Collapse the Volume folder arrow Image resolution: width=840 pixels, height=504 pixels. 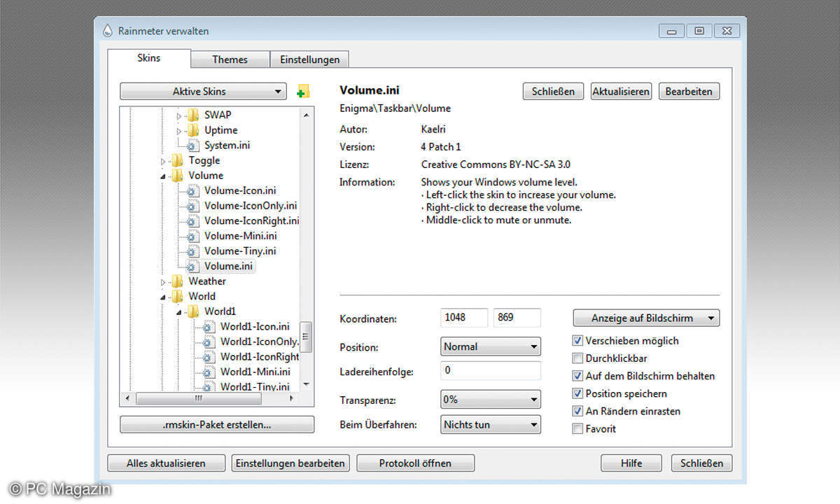tap(164, 176)
